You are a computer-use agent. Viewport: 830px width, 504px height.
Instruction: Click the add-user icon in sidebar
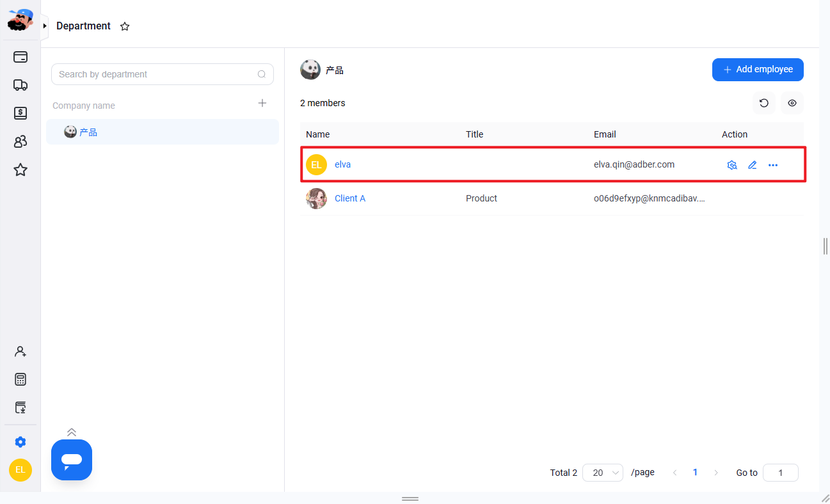click(x=20, y=351)
